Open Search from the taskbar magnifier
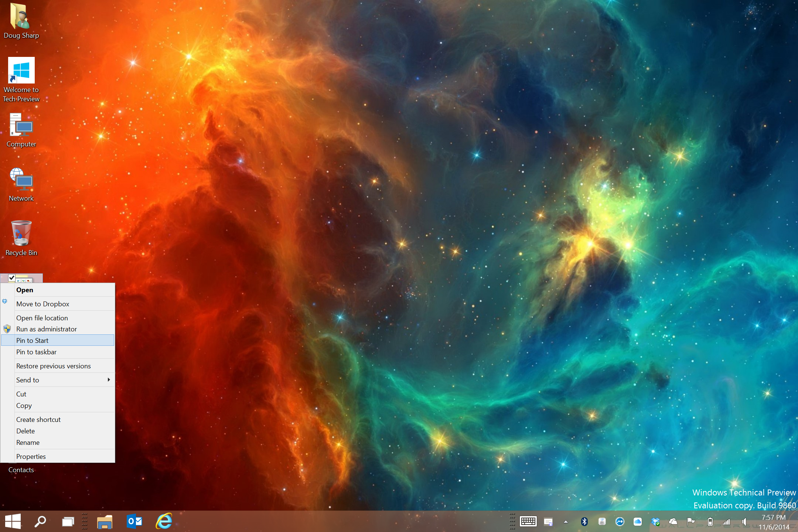Screen dimensions: 798x532 click(40, 521)
